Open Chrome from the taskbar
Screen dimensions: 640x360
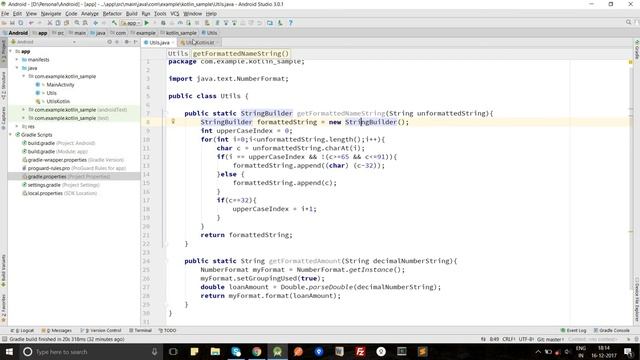coord(257,351)
